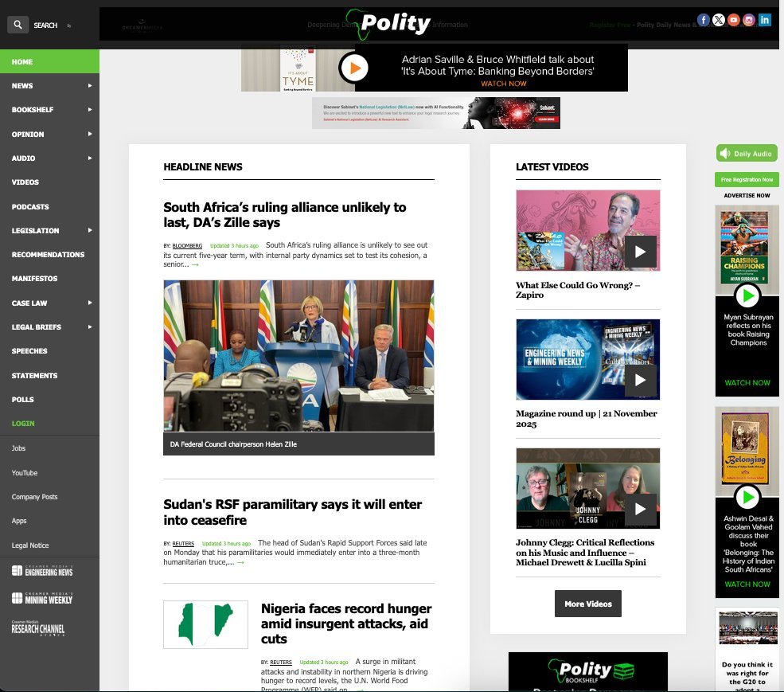784x692 pixels.
Task: Open the Instagram social icon
Action: (748, 20)
